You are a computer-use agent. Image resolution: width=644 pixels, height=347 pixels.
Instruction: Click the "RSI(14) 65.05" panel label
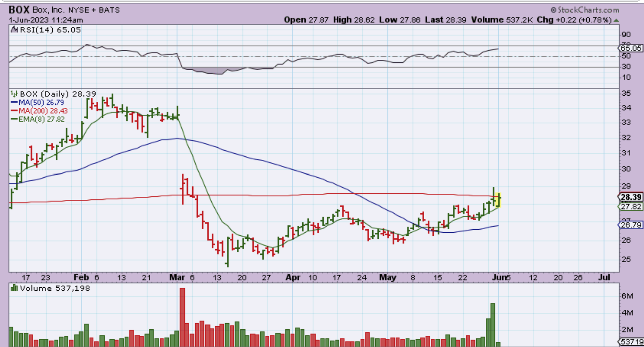click(x=50, y=30)
